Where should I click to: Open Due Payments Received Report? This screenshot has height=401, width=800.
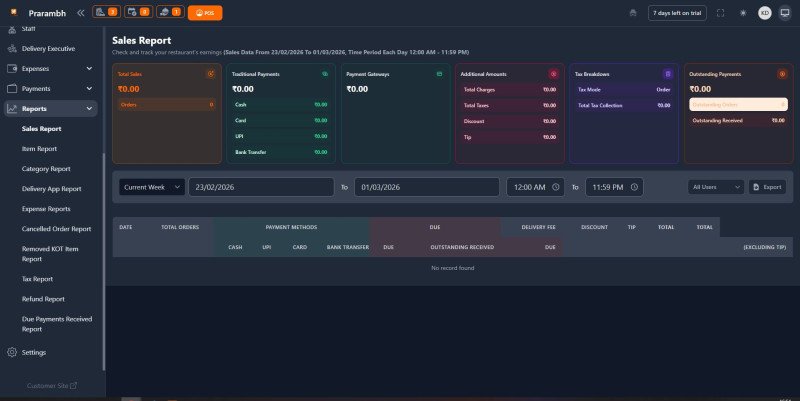[x=57, y=324]
